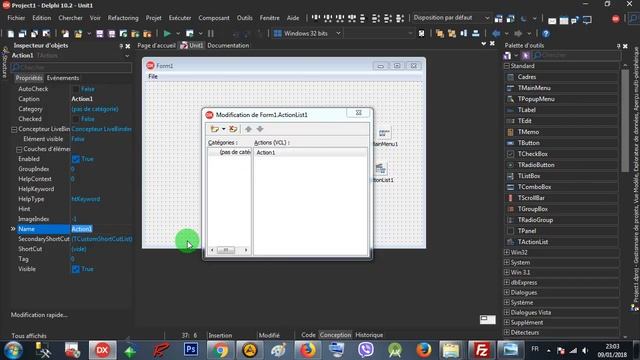Click Delete Action icon in ActionList editor

tap(233, 129)
